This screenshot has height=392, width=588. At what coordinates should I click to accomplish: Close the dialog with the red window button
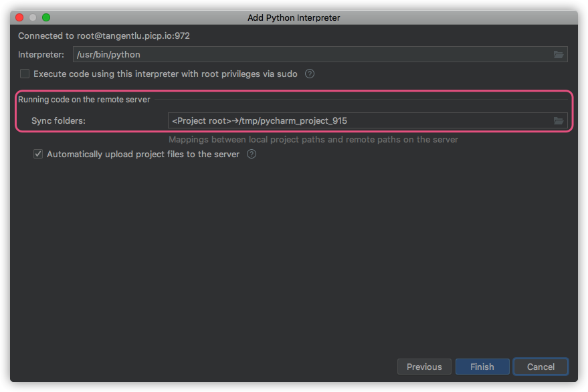pyautogui.click(x=19, y=17)
